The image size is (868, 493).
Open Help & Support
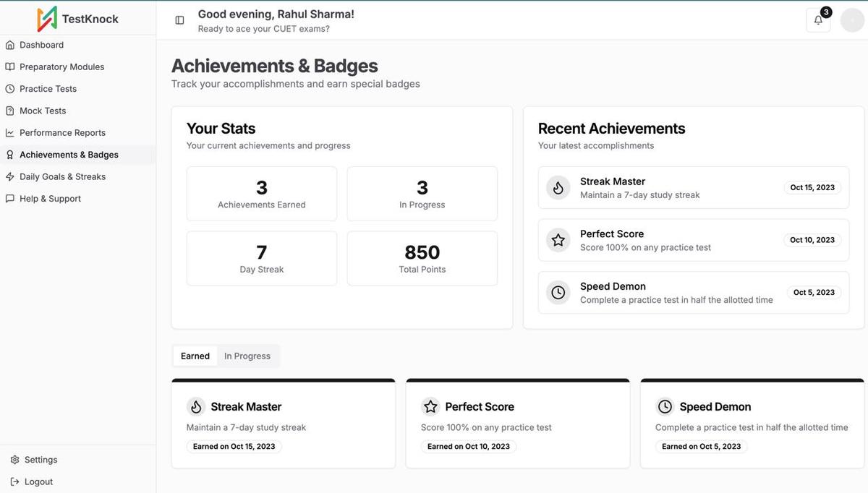coord(51,198)
